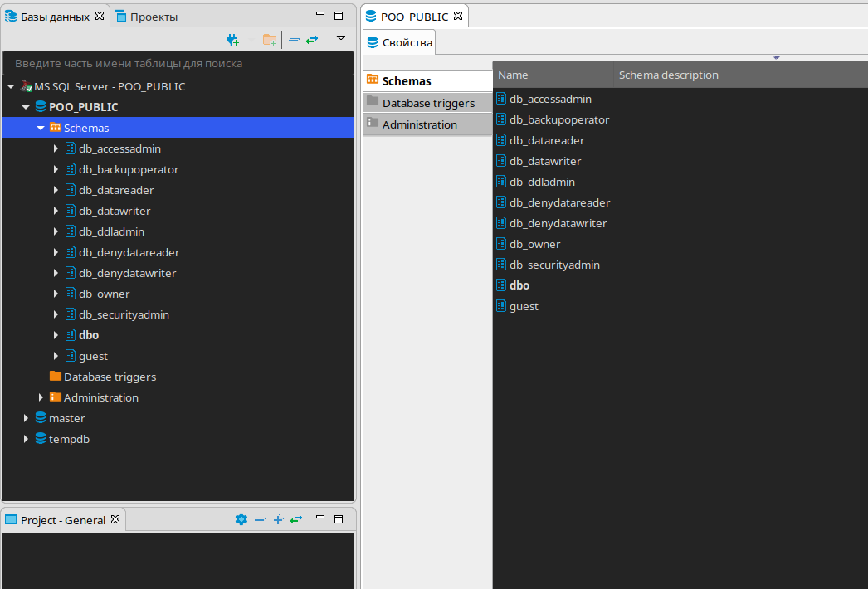
Task: Expand the tempdb database node
Action: (x=26, y=439)
